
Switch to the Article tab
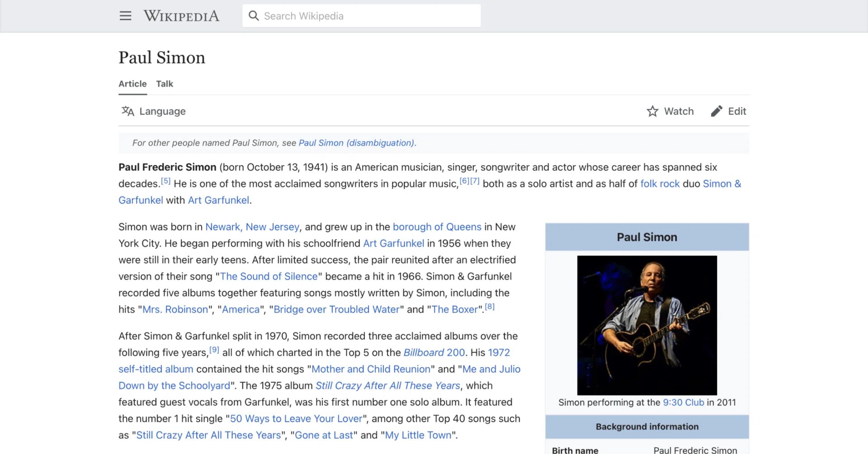(x=132, y=84)
